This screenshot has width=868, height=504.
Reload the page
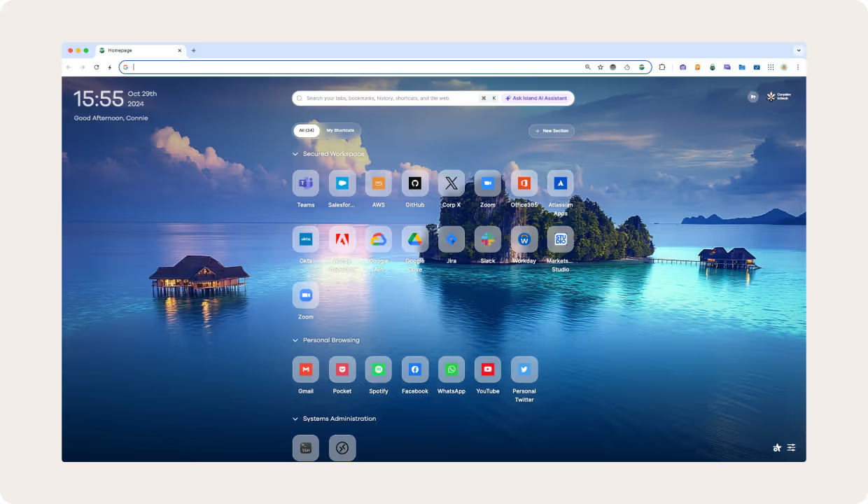[97, 67]
